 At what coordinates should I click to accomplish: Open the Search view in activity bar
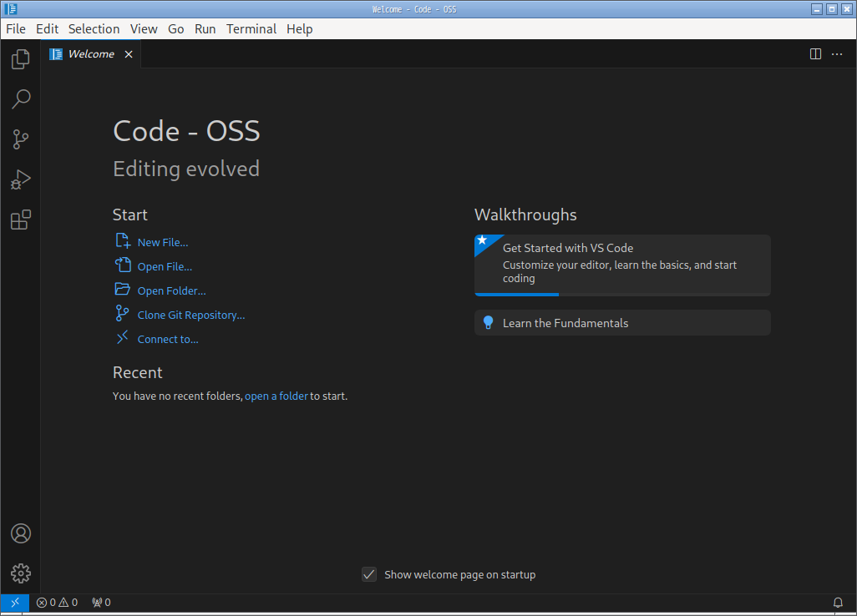[x=20, y=98]
